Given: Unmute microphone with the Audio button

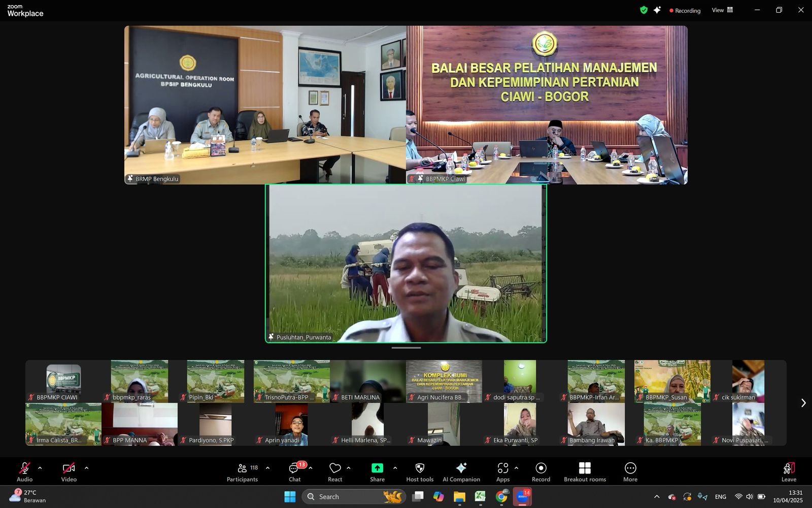Looking at the screenshot, I should 24,472.
